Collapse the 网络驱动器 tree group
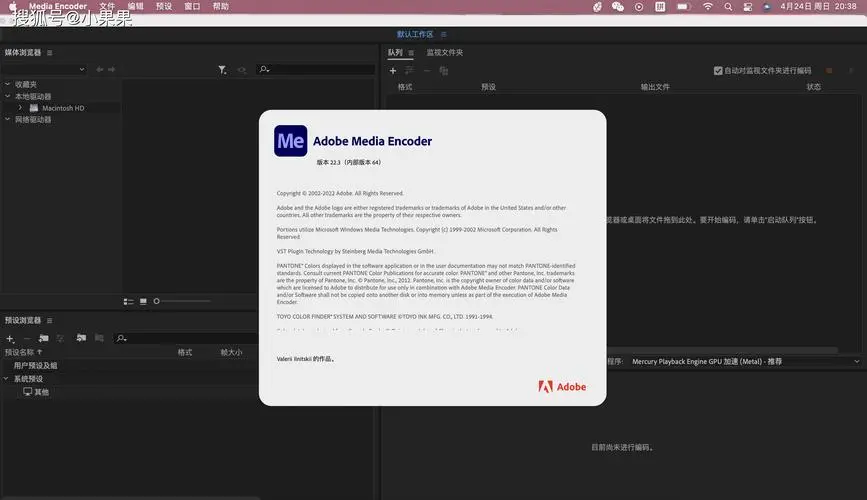This screenshot has height=500, width=867. 7,119
